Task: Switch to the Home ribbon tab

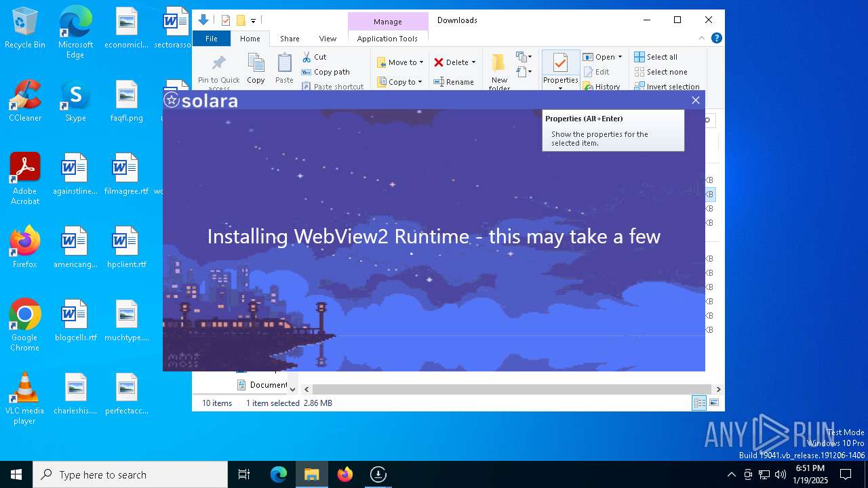Action: [x=250, y=39]
